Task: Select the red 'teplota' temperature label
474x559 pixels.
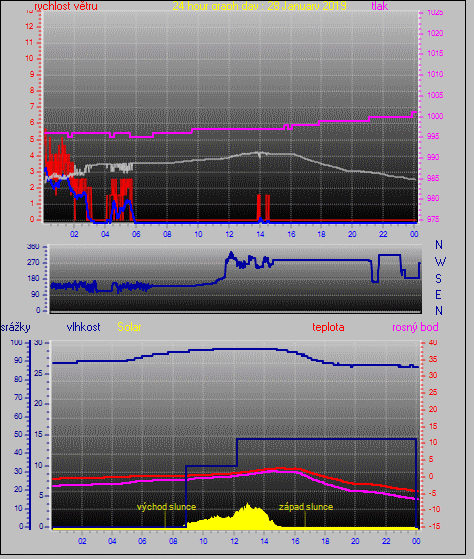Action: 328,327
